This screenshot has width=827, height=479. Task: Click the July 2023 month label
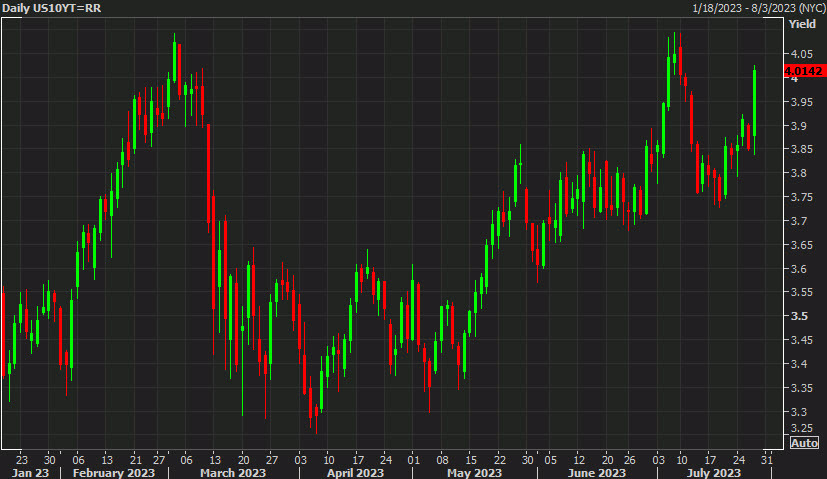714,472
